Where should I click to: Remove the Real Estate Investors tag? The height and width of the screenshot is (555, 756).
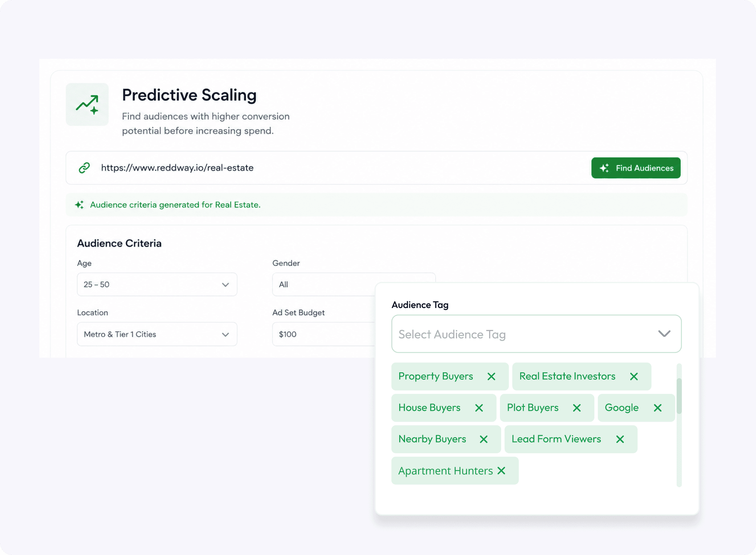634,377
